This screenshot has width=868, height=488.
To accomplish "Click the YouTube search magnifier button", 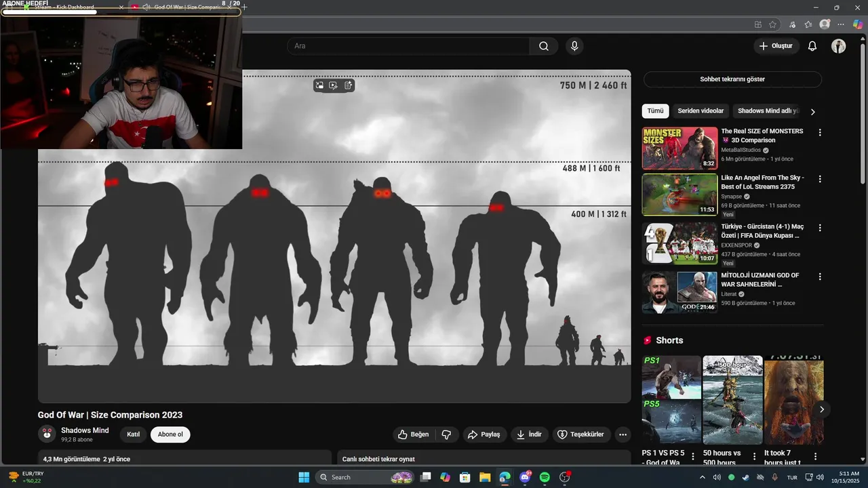I will coord(544,46).
